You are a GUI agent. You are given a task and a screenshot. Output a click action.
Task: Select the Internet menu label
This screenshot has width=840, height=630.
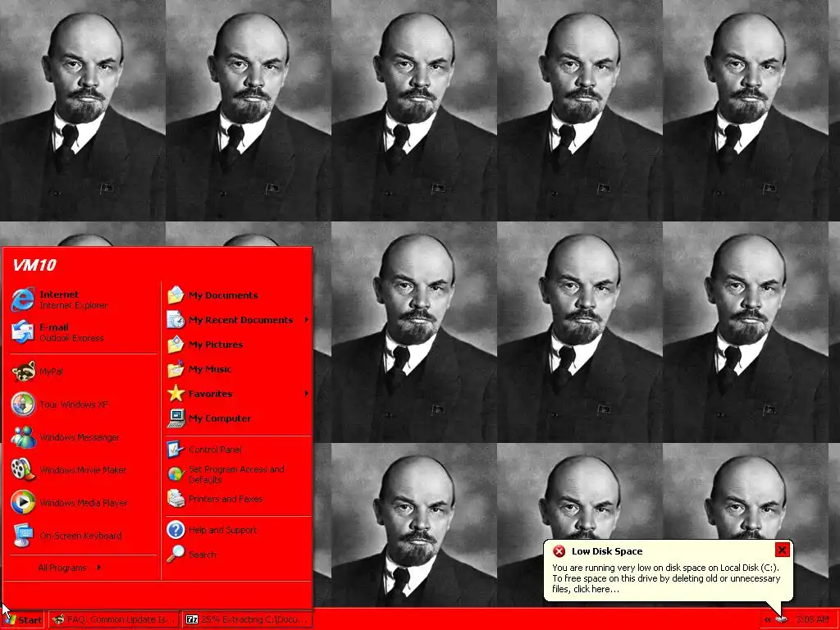pos(59,294)
